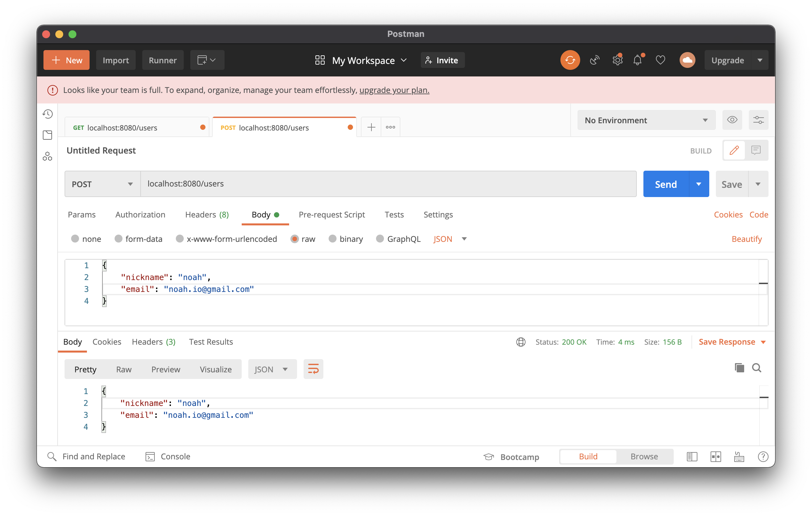Open the Runner button
This screenshot has height=516, width=812.
coord(163,60)
